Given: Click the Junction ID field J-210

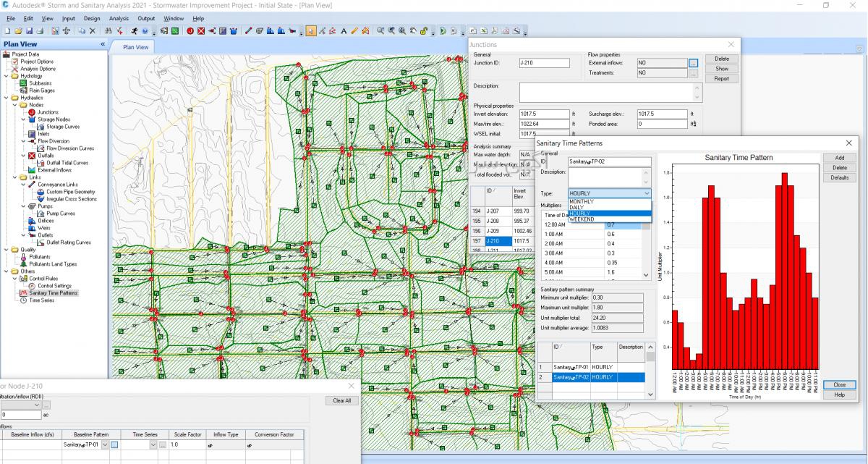Looking at the screenshot, I should coord(544,63).
